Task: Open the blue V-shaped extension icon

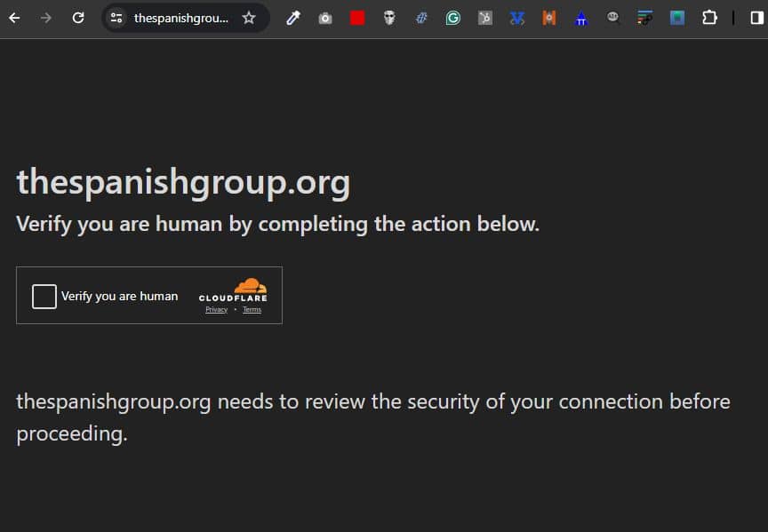Action: click(x=516, y=18)
